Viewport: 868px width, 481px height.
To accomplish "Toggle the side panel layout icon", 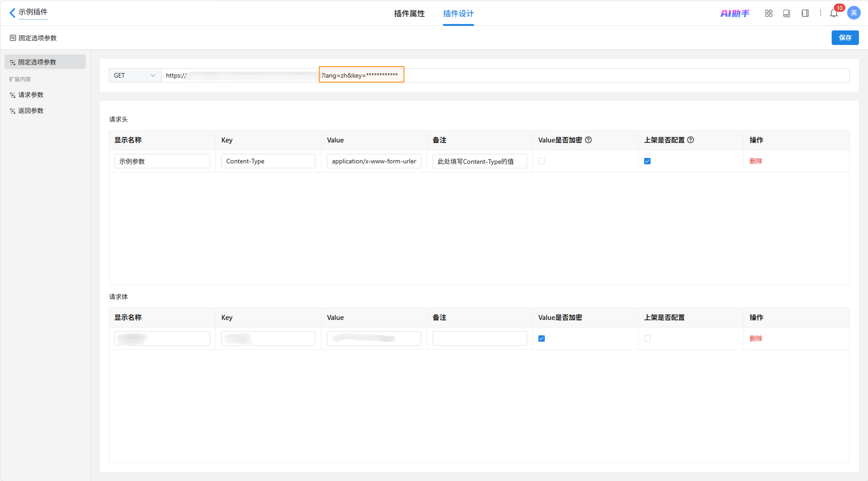I will tap(805, 13).
